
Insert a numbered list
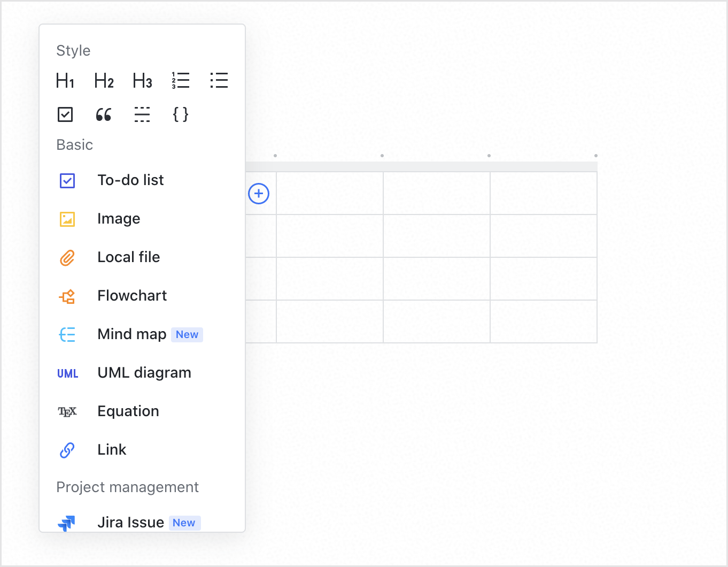[181, 81]
